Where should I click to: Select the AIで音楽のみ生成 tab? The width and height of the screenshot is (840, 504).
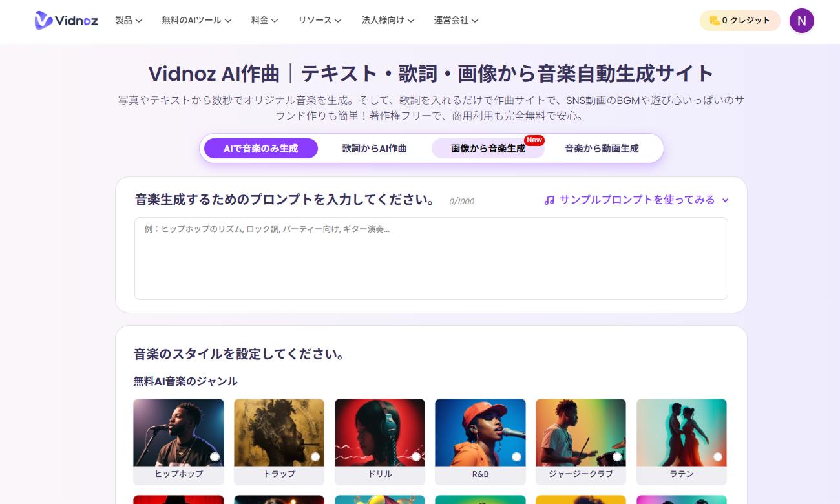tap(260, 149)
